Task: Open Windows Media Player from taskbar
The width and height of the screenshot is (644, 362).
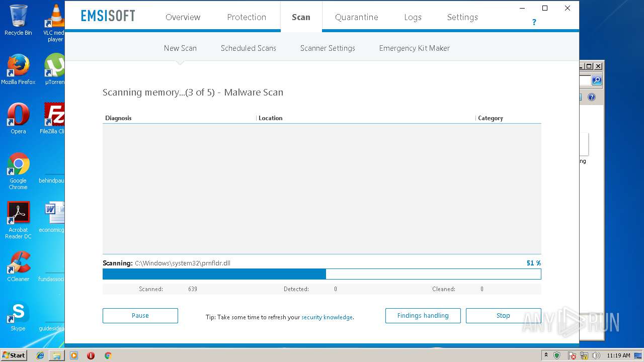Action: point(74,355)
